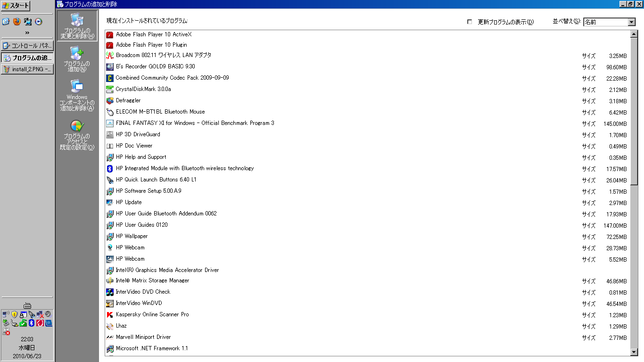Image resolution: width=644 pixels, height=362 pixels.
Task: Click the HP Update icon
Action: pyautogui.click(x=110, y=203)
